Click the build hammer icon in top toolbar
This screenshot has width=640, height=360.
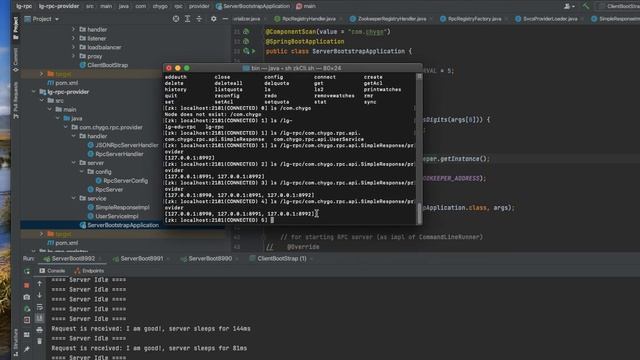(586, 6)
